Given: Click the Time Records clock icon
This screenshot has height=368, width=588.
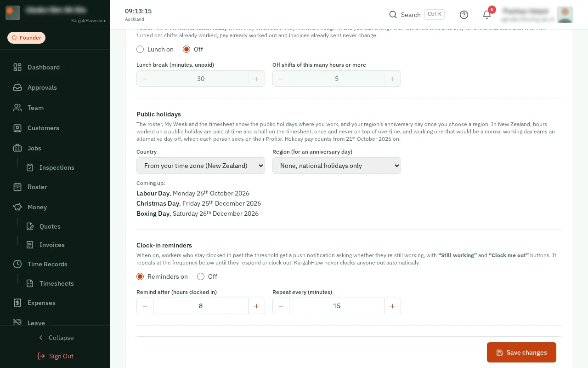Looking at the screenshot, I should tap(17, 264).
